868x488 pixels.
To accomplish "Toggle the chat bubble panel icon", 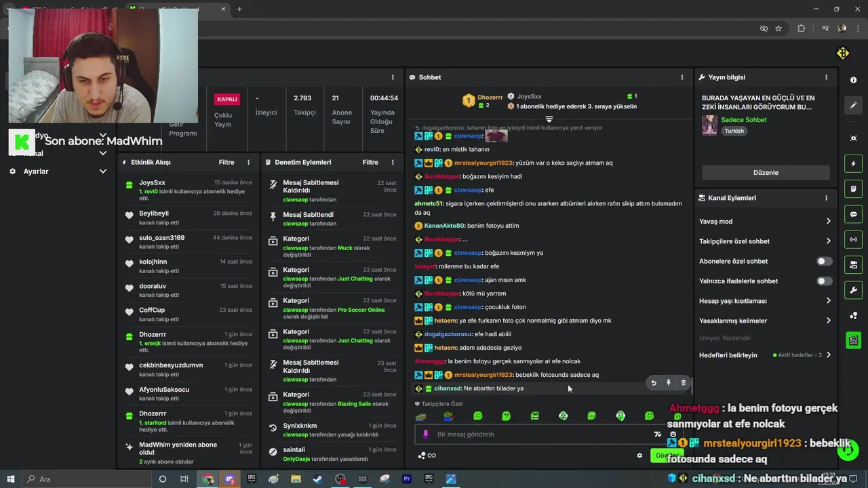I will click(853, 214).
